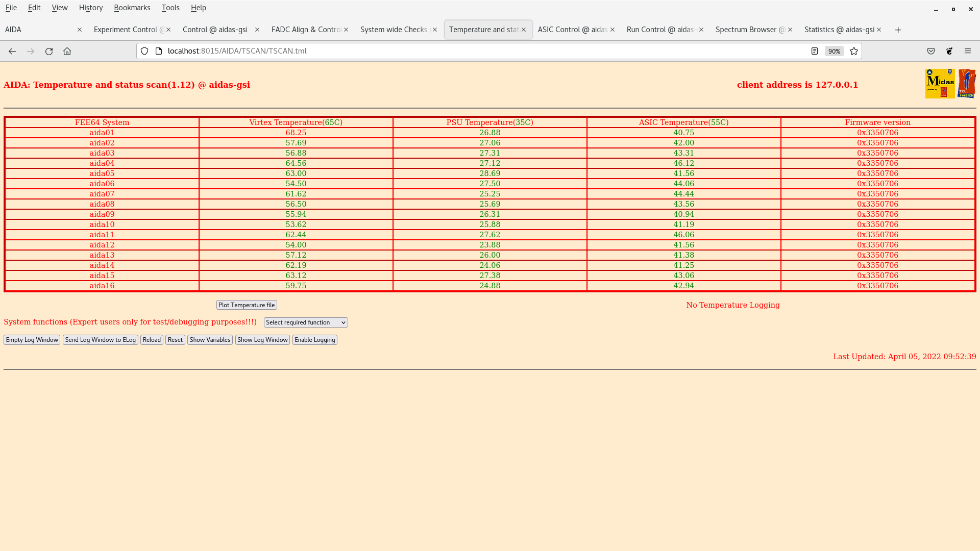Click the Enable Logging button
The width and height of the screenshot is (980, 551).
314,340
